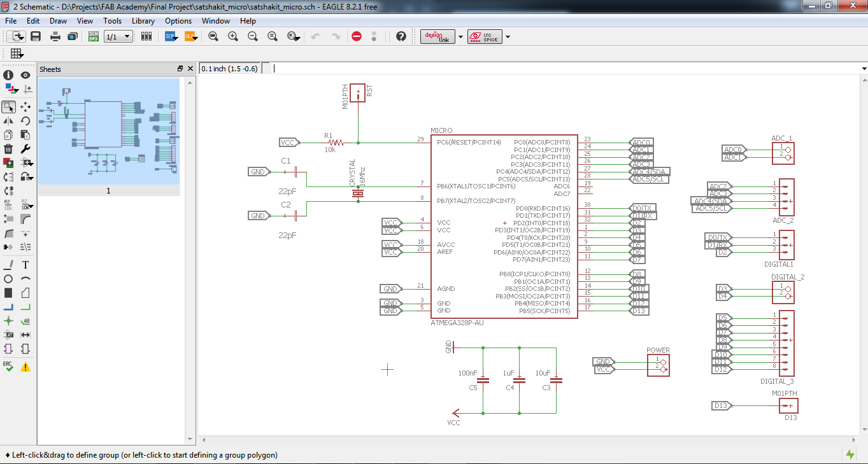Zoom out with the minus magnifier

253,36
